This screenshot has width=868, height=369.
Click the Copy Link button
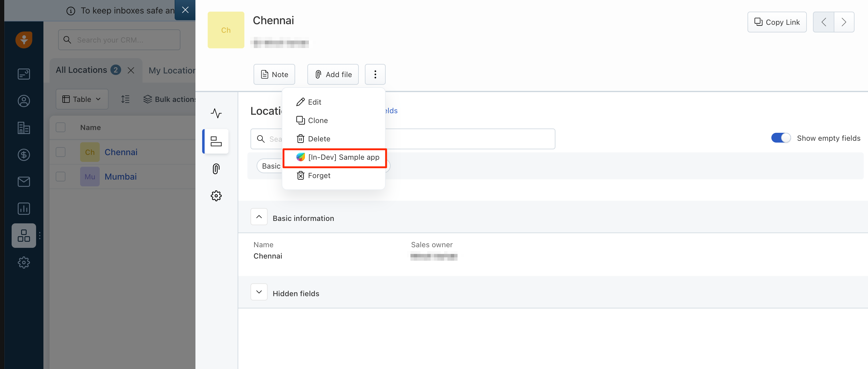777,22
